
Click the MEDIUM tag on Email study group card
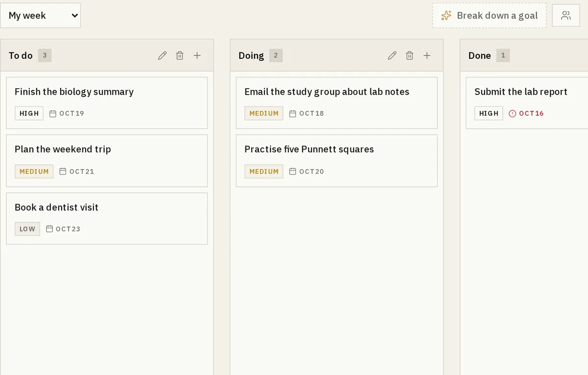point(264,113)
